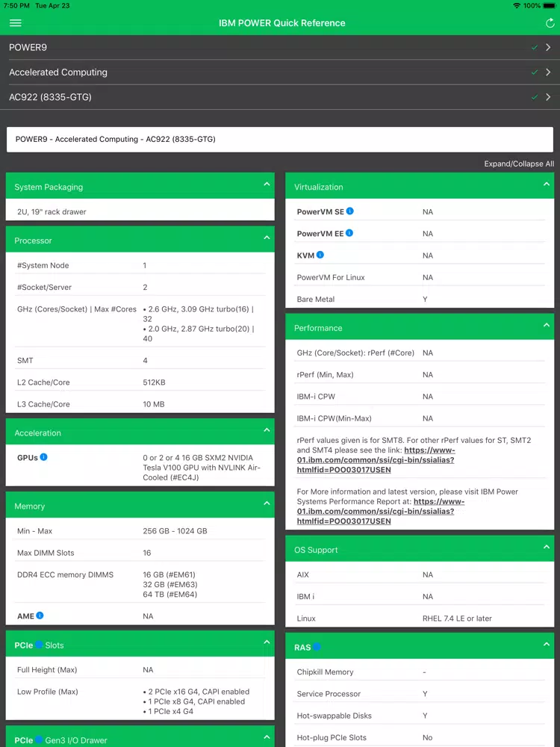The width and height of the screenshot is (560, 747).
Task: Tap the refresh icon in header
Action: point(550,23)
